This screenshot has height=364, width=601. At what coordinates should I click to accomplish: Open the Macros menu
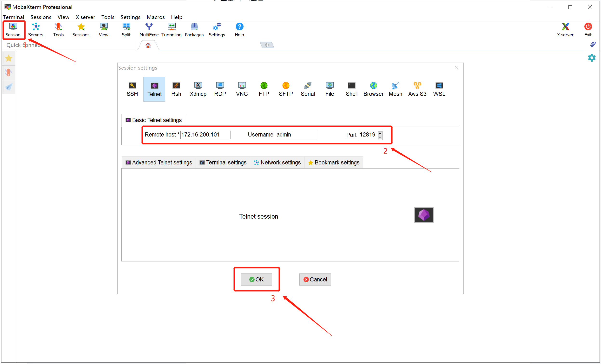pyautogui.click(x=155, y=17)
